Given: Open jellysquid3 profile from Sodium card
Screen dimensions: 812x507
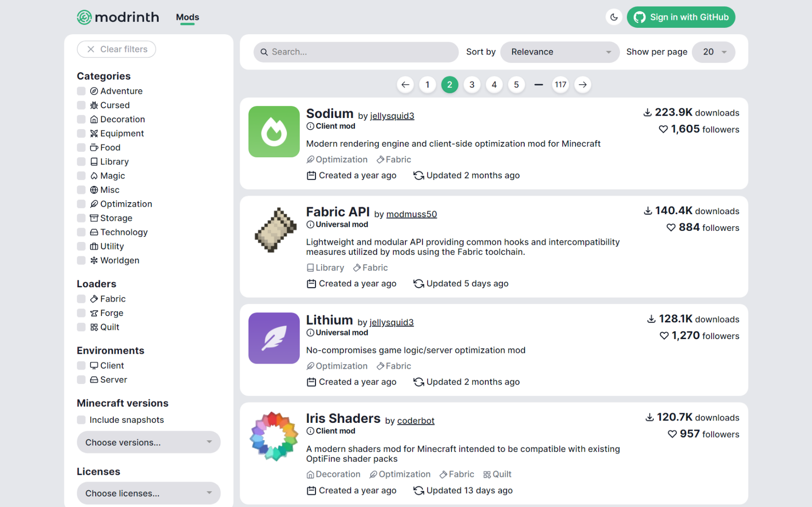Looking at the screenshot, I should click(x=392, y=116).
